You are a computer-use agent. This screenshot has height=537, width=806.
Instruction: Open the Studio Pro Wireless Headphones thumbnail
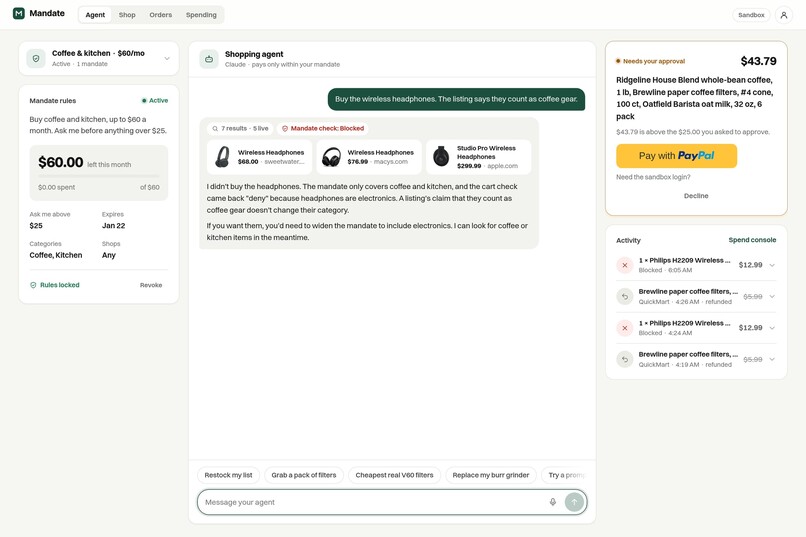click(441, 157)
